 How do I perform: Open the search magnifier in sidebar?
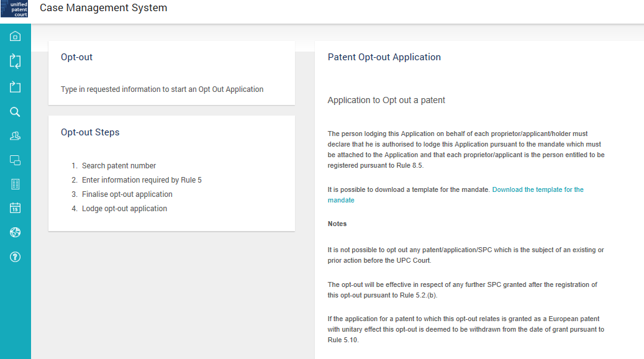pyautogui.click(x=16, y=112)
